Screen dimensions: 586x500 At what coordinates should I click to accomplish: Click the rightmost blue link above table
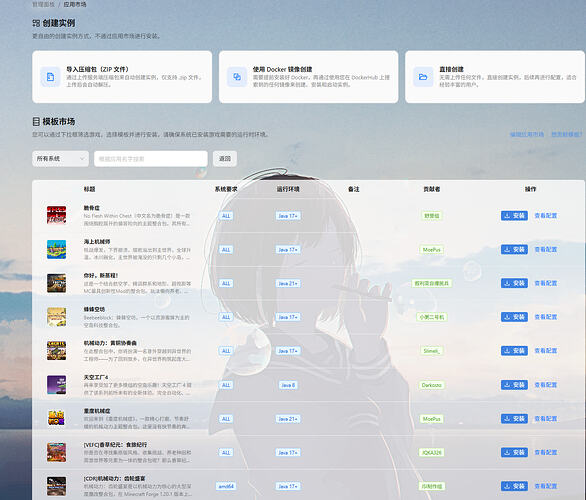tap(567, 134)
